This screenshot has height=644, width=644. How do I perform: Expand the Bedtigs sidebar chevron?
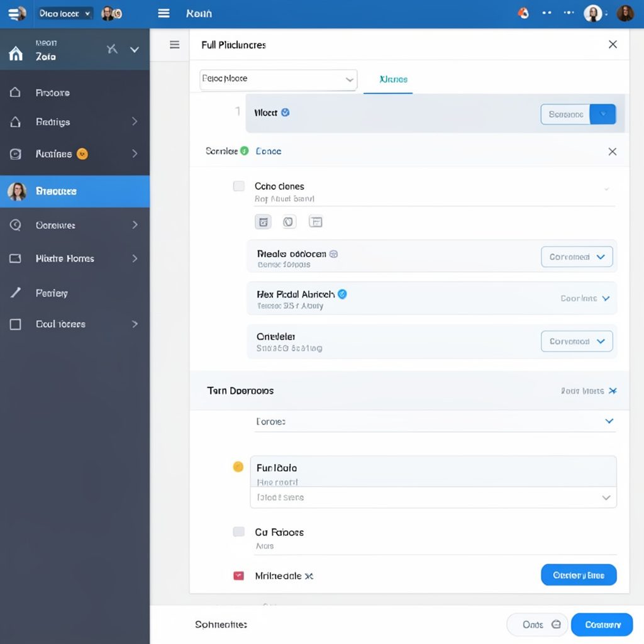point(135,121)
